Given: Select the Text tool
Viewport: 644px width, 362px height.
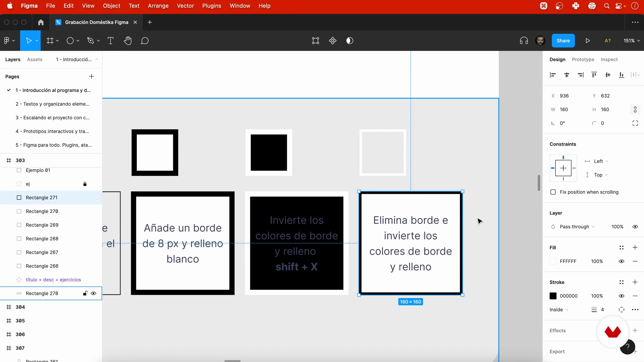Looking at the screenshot, I should coord(111,41).
